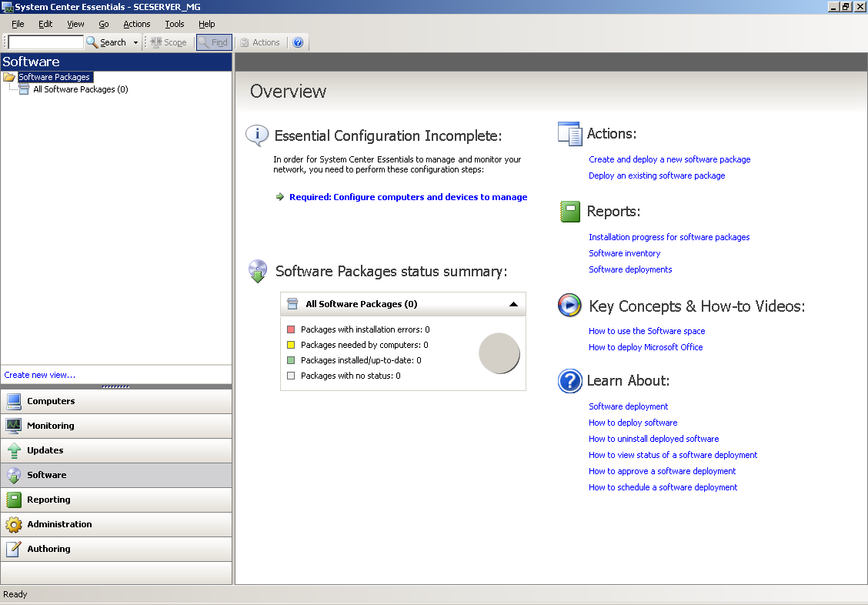Screen dimensions: 868x605
Task: Click the yellow needed by computers swatch
Action: (x=291, y=345)
